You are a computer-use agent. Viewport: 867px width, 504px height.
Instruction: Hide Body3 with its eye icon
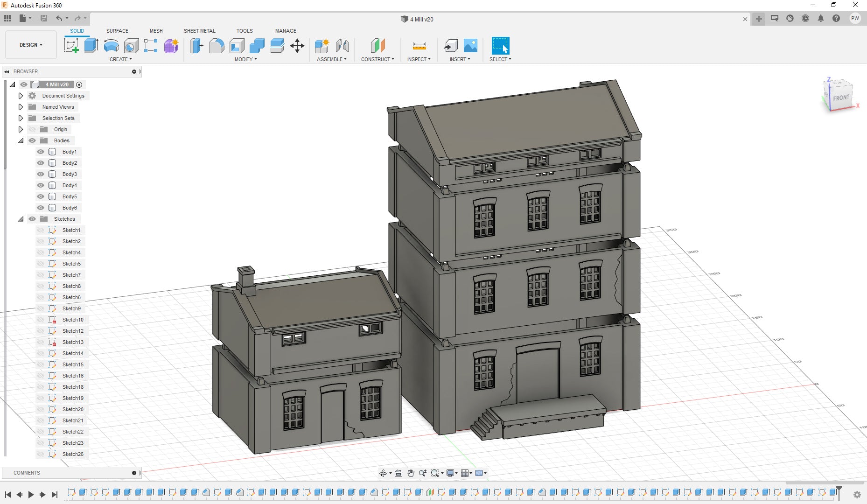41,174
